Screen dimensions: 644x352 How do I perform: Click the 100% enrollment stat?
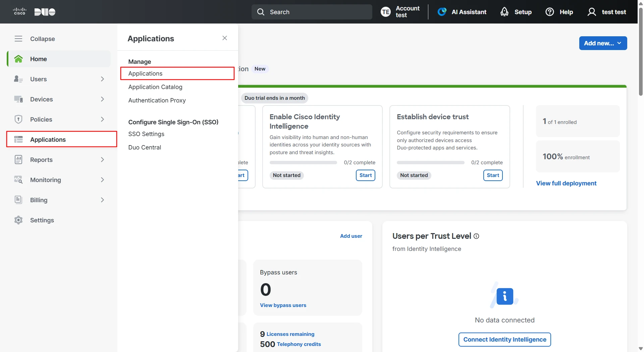coord(578,157)
